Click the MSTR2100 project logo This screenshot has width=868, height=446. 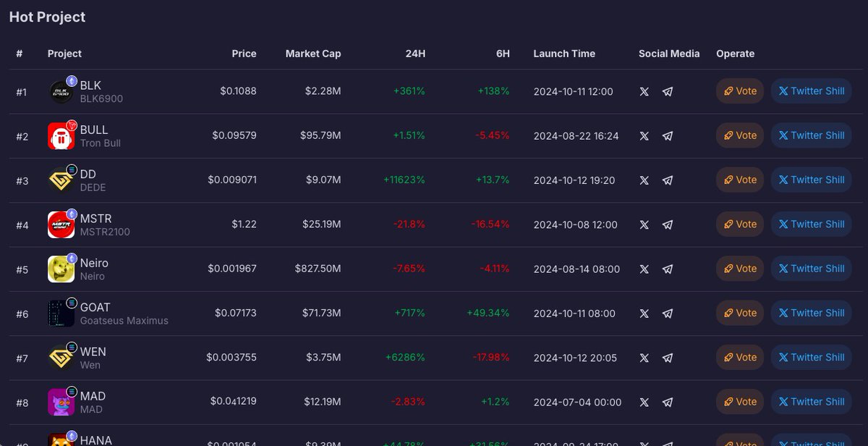click(x=61, y=225)
